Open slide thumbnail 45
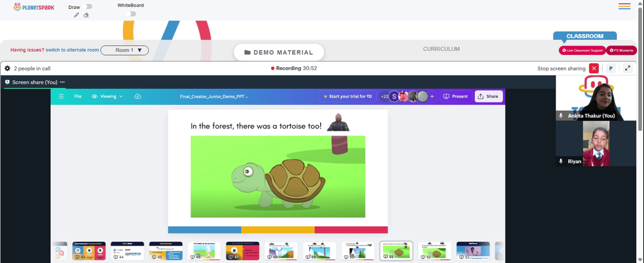The height and width of the screenshot is (263, 644). (166, 251)
